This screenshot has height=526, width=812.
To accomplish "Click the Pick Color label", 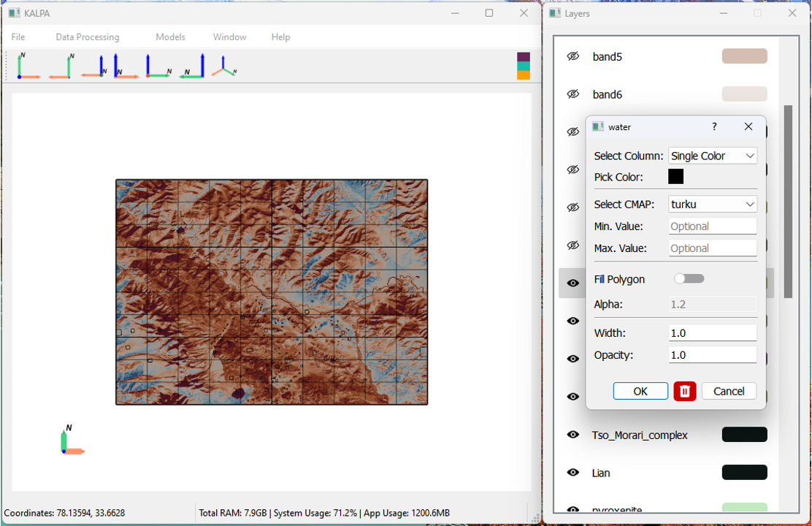I will point(618,178).
